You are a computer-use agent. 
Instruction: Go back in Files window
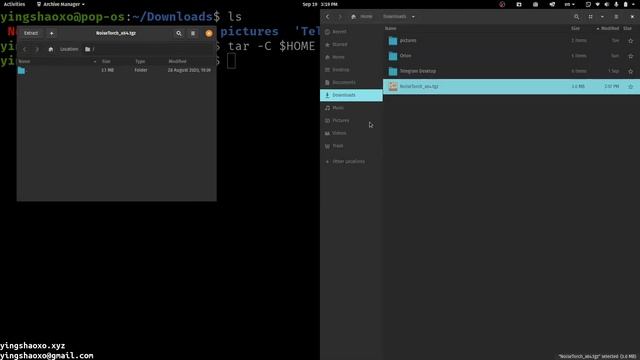[327, 17]
